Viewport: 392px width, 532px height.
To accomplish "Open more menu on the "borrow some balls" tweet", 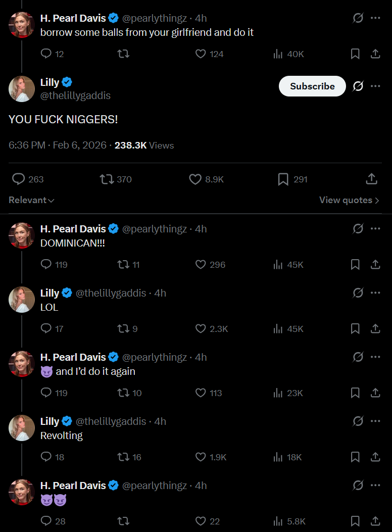I will pos(375,18).
